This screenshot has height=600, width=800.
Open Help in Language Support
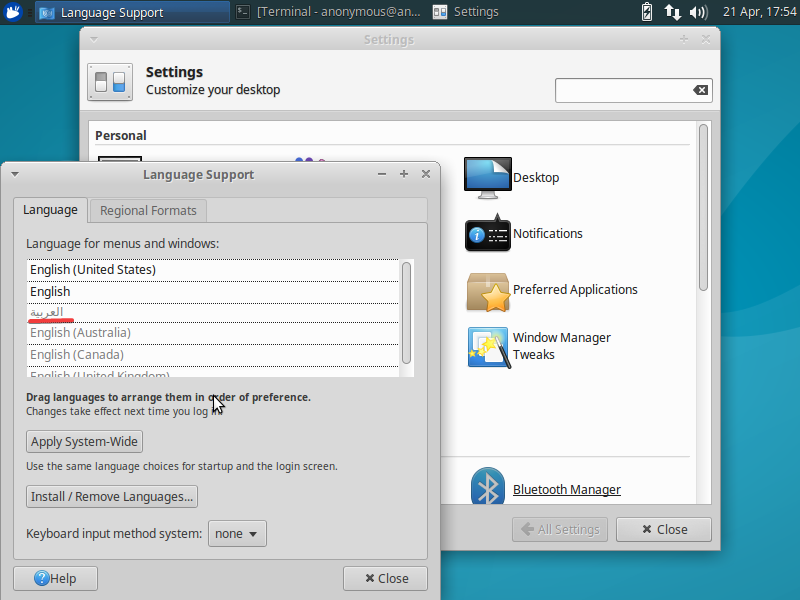pyautogui.click(x=55, y=578)
